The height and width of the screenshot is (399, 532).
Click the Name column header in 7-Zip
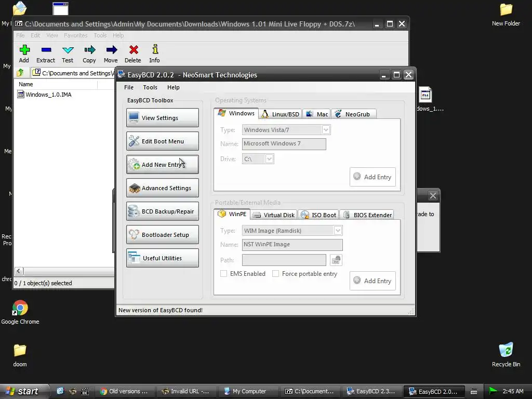click(x=56, y=84)
